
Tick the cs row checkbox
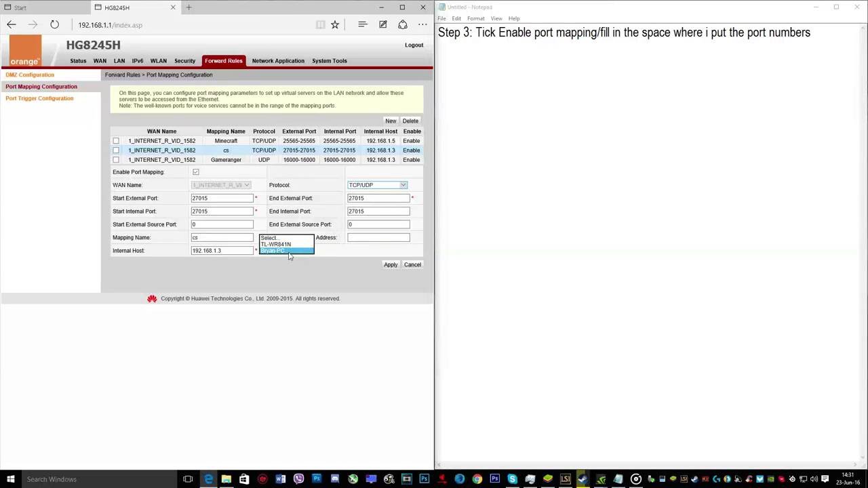point(116,150)
